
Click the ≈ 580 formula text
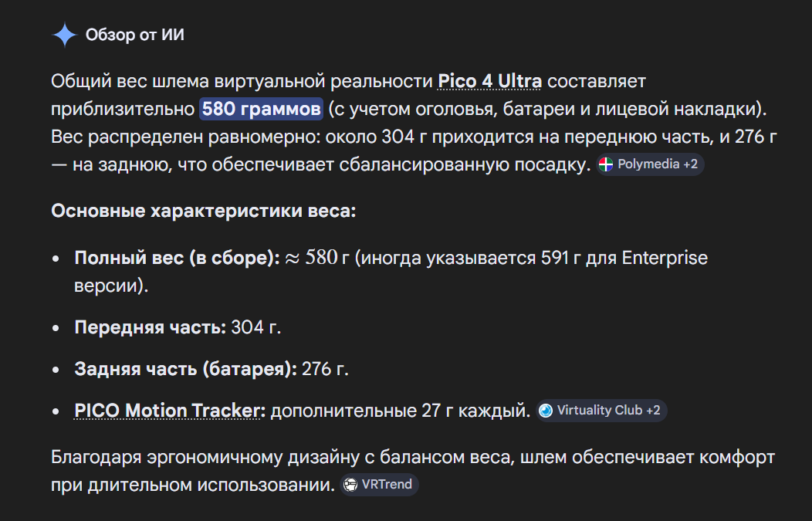[x=311, y=258]
